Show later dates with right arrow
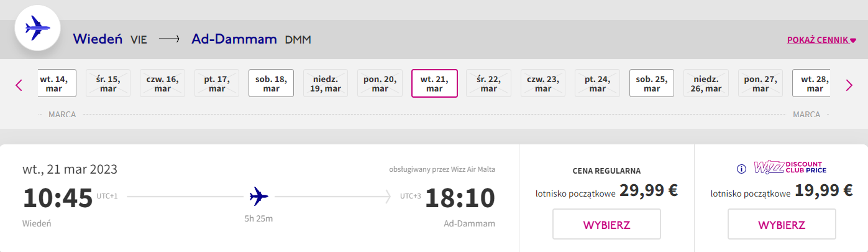The width and height of the screenshot is (868, 252). 849,85
